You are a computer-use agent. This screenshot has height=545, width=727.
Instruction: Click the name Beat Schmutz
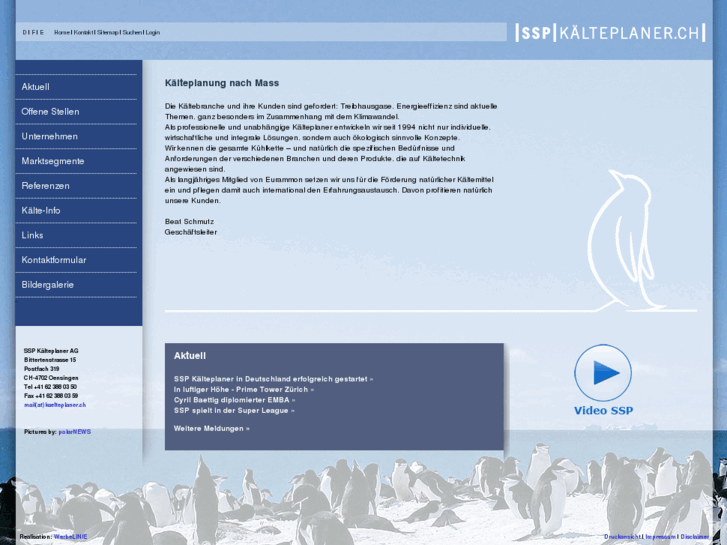coord(189,222)
